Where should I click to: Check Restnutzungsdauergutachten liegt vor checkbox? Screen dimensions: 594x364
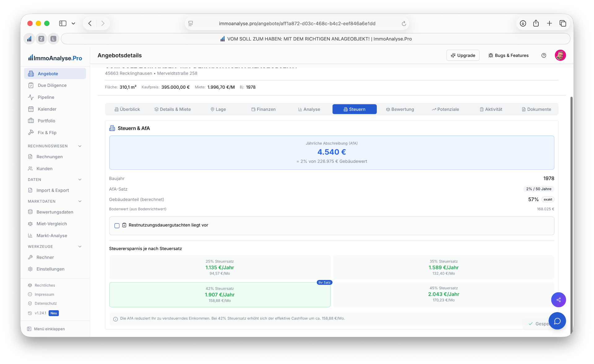tap(117, 226)
